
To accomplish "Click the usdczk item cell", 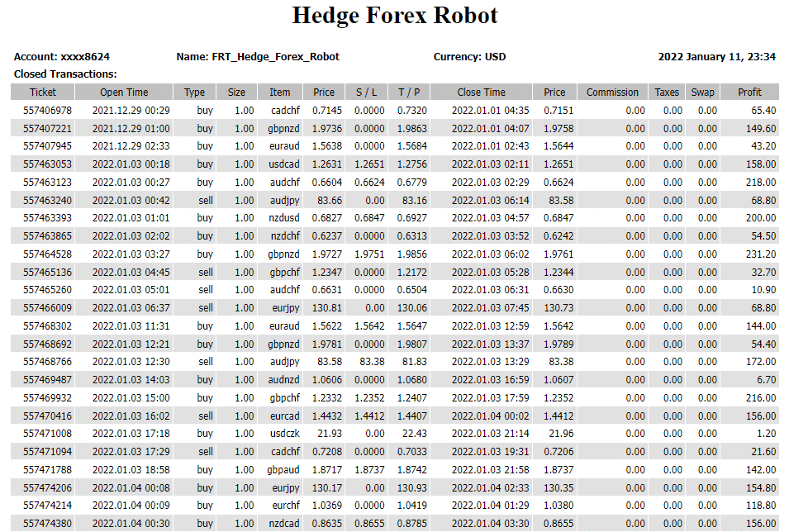I will [285, 434].
